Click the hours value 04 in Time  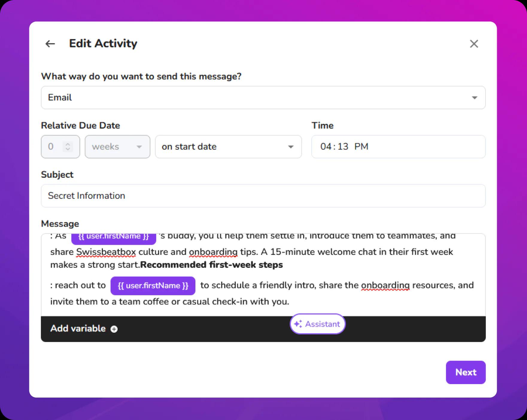[x=326, y=147]
